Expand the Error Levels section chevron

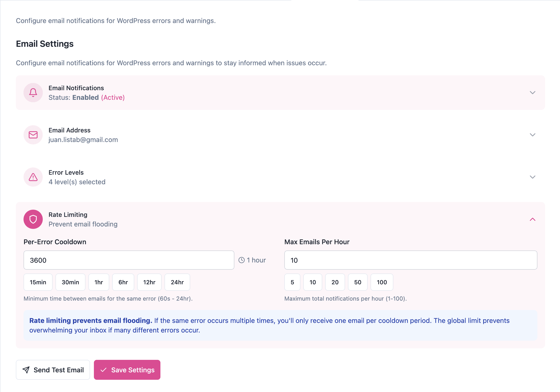pyautogui.click(x=532, y=177)
